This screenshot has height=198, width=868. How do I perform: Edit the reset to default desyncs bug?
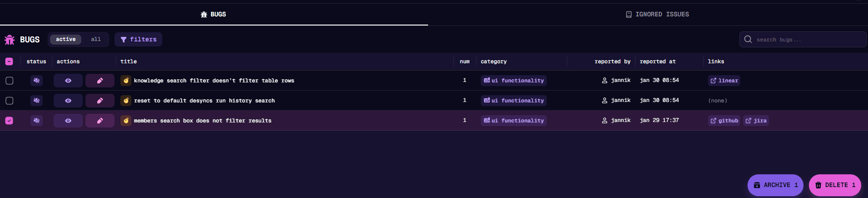click(x=100, y=101)
